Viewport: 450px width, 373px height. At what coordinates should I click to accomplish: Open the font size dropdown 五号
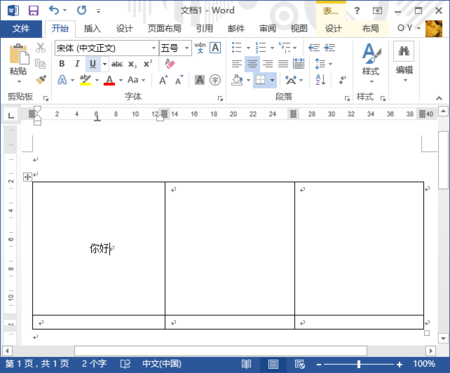click(x=187, y=48)
